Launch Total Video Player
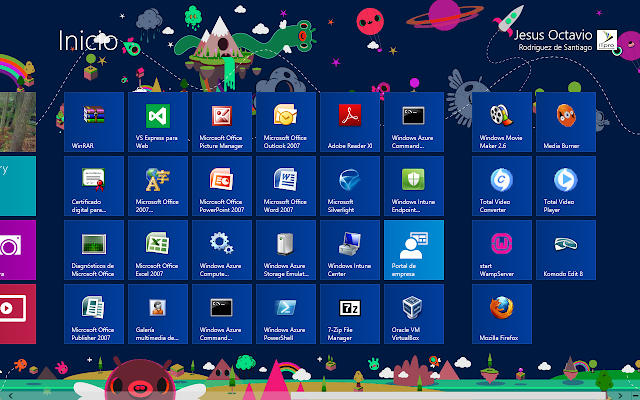This screenshot has height=400, width=640. (x=566, y=186)
